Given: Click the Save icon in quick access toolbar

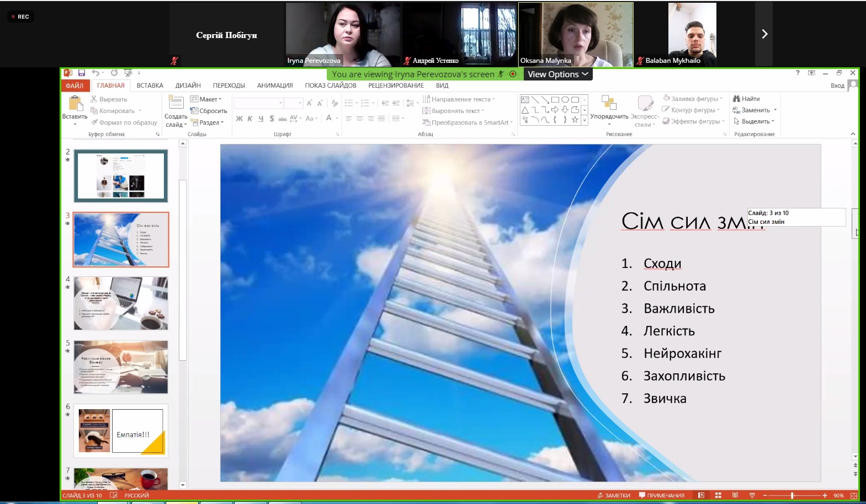Looking at the screenshot, I should [82, 73].
